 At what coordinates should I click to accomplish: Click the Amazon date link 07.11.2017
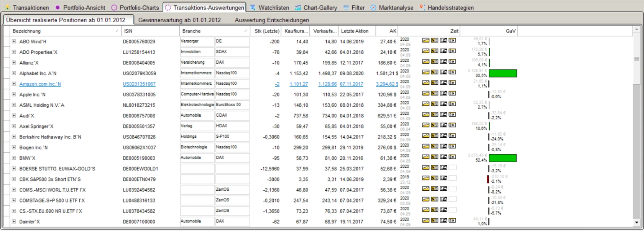pos(352,84)
